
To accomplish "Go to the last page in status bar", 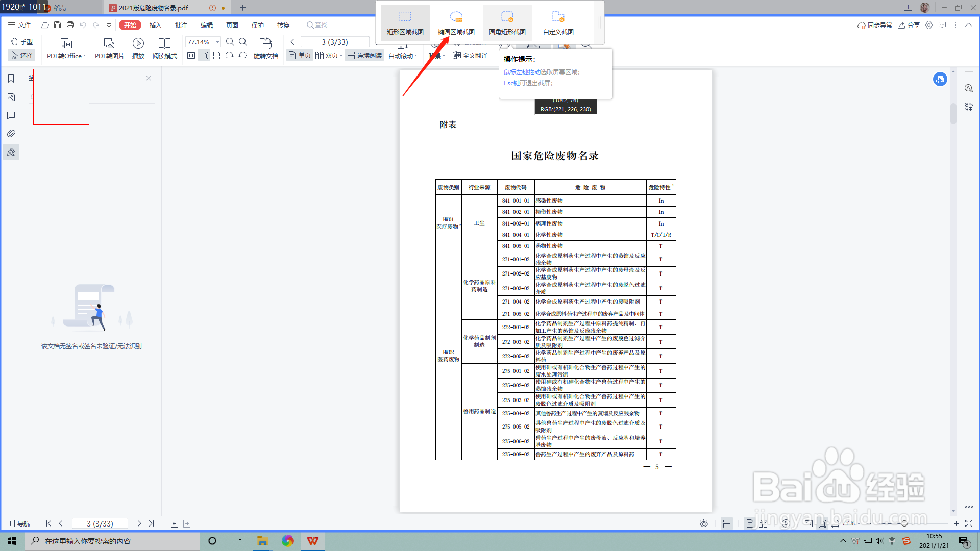I will tap(152, 523).
